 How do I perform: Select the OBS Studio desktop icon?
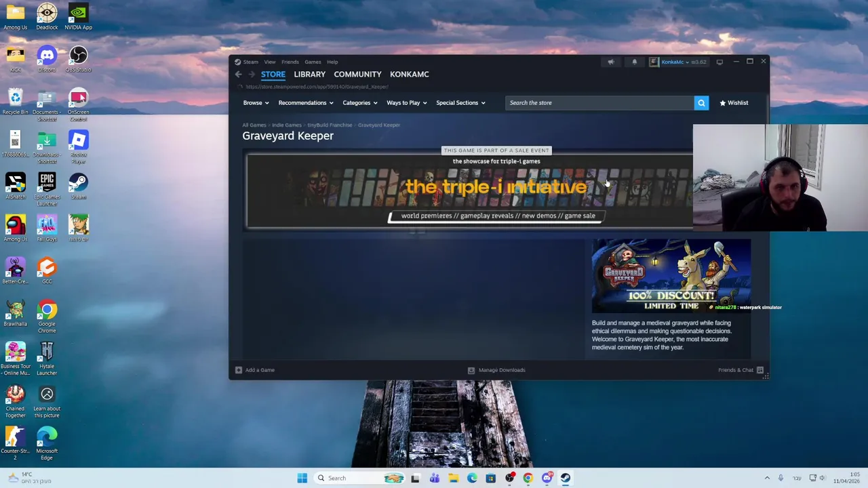[x=78, y=59]
